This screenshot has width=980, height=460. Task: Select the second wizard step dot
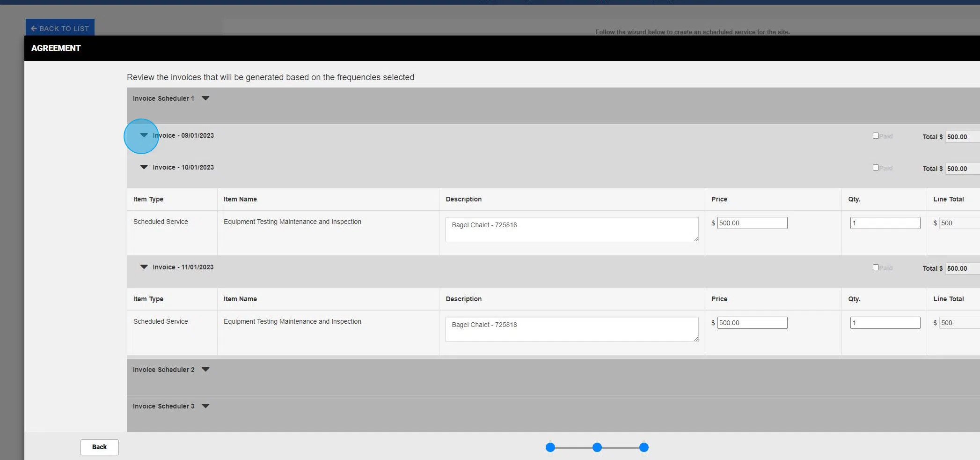tap(597, 447)
